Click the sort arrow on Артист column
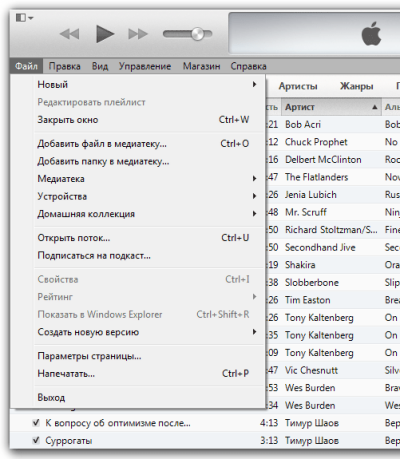400x459 pixels. click(x=375, y=107)
